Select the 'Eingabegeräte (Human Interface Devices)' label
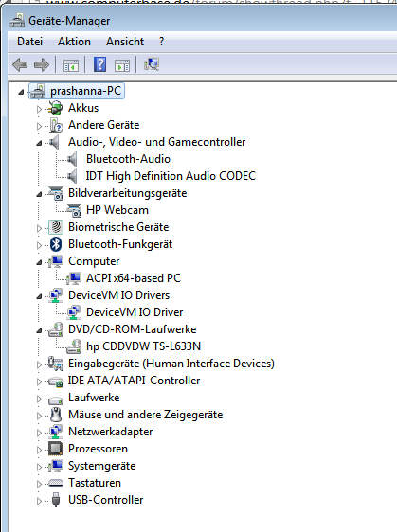397x532 pixels. click(x=171, y=364)
